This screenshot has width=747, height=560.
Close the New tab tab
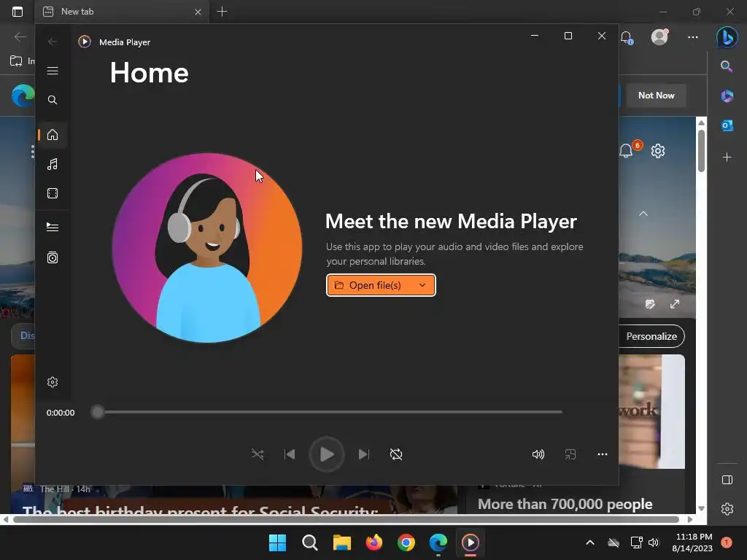[x=198, y=12]
